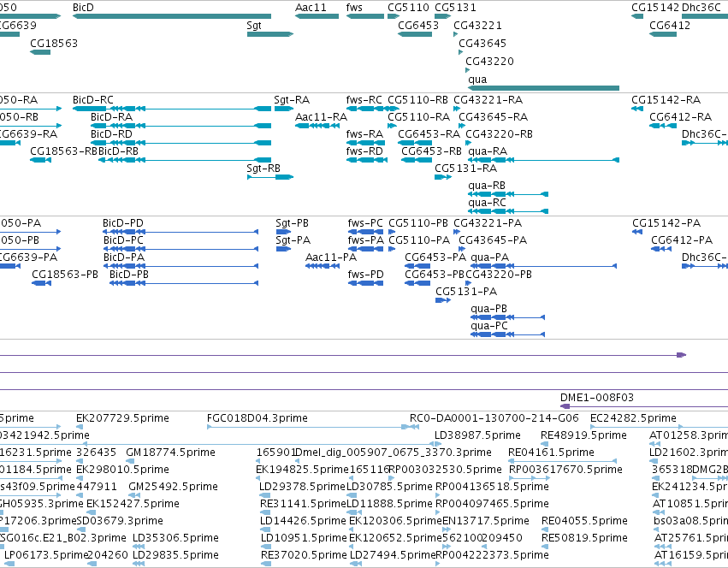
Task: Select the BicD-RA transcript label
Action: pos(111,117)
